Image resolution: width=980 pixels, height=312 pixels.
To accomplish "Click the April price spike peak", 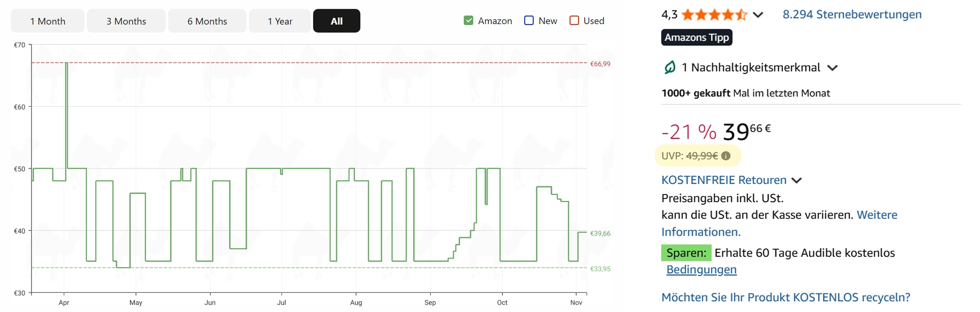I will (x=67, y=63).
